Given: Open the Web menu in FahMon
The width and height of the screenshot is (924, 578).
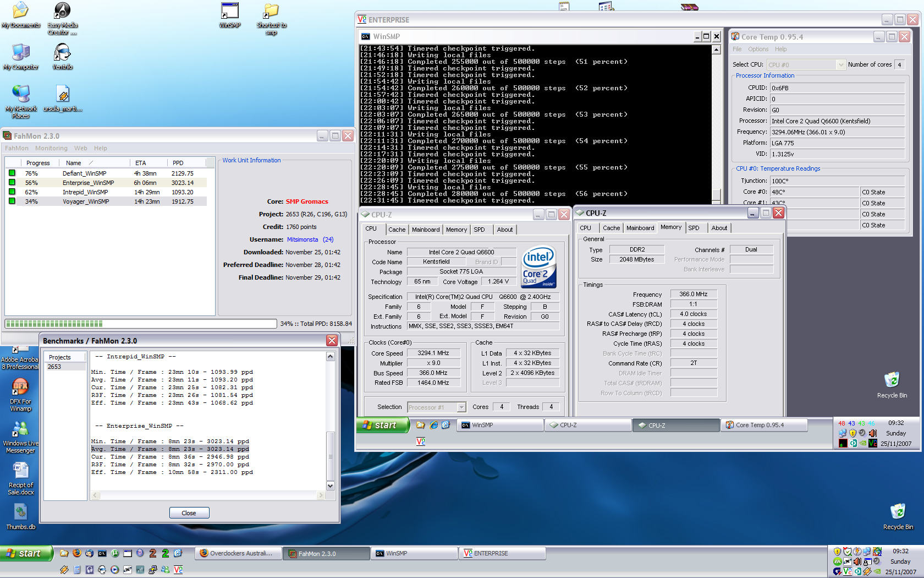Looking at the screenshot, I should [80, 148].
